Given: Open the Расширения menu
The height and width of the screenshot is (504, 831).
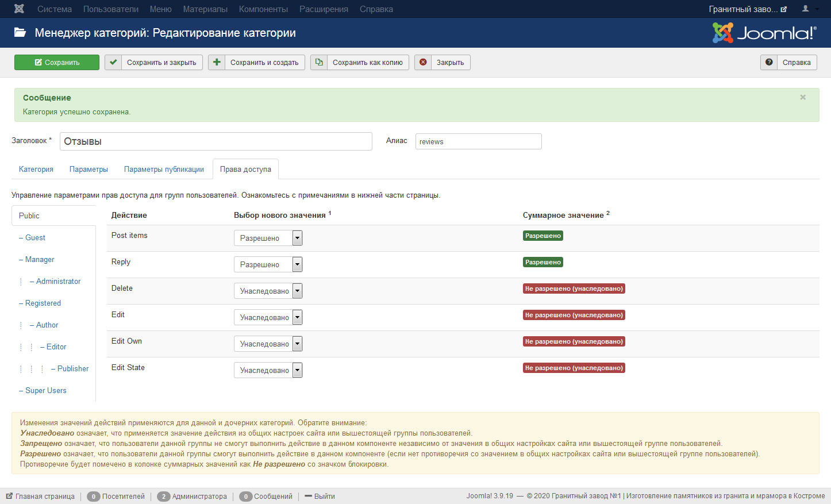Looking at the screenshot, I should point(324,9).
